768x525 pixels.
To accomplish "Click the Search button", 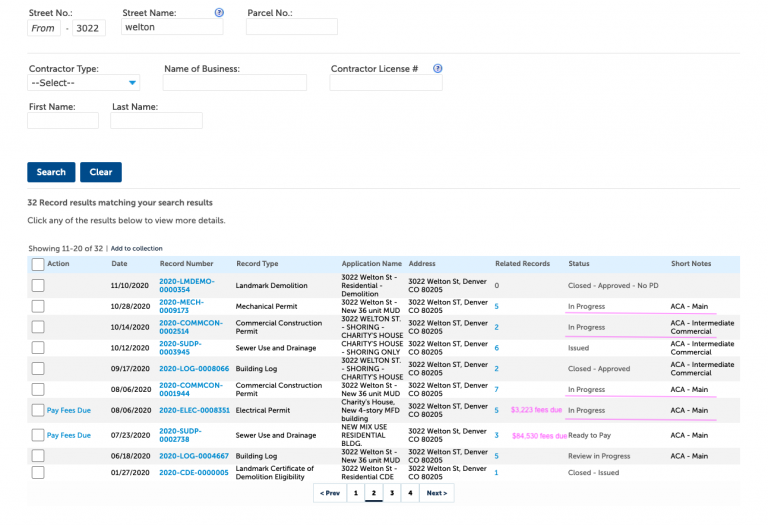I will 51,172.
